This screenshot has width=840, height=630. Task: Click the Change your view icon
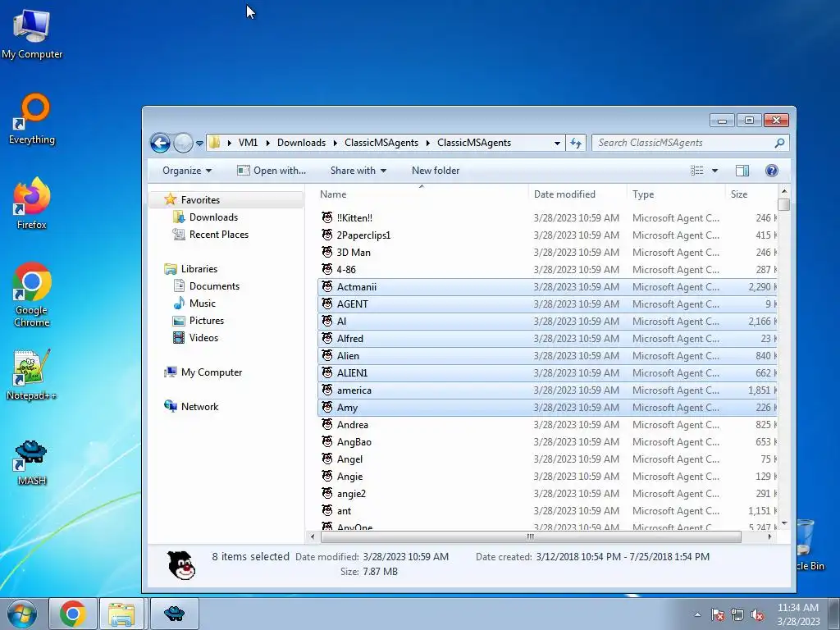click(x=697, y=171)
